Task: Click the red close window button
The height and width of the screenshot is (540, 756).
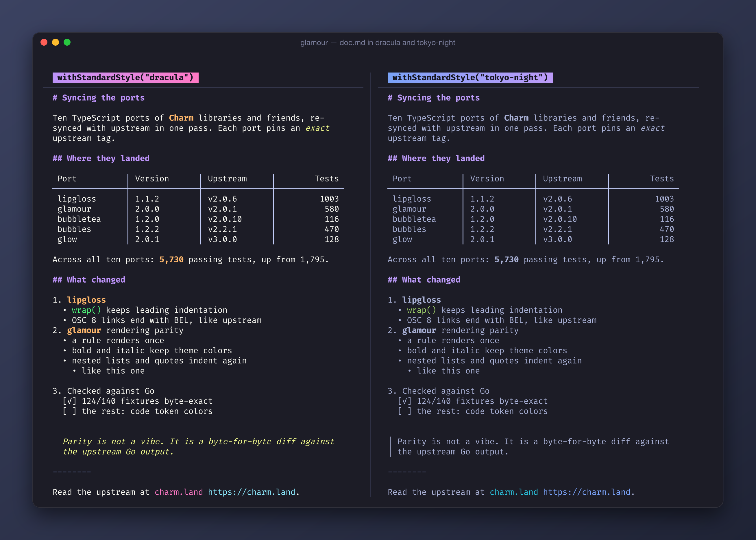Action: [x=44, y=42]
